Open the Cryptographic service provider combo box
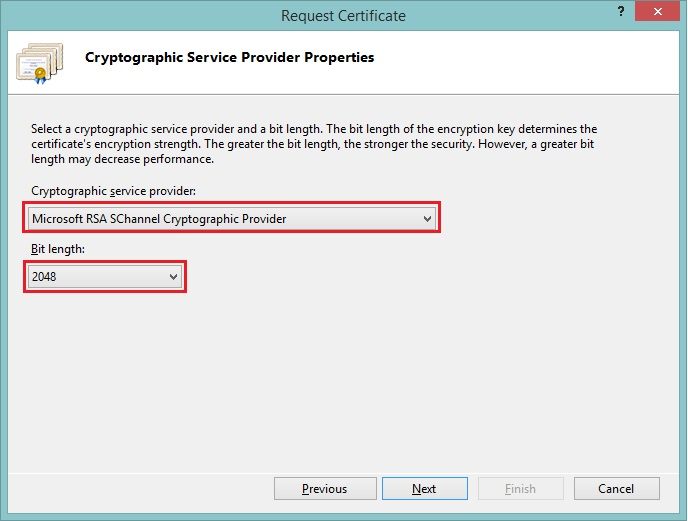 [x=232, y=218]
